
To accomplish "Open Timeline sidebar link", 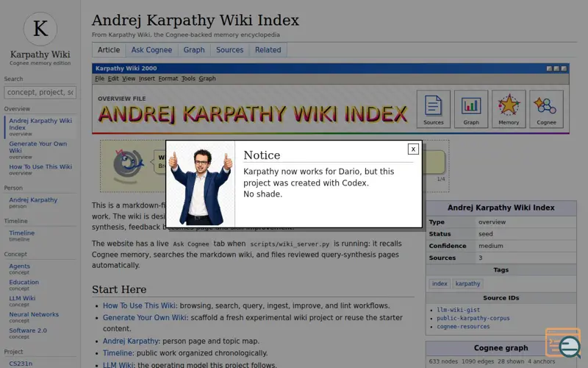I will pyautogui.click(x=22, y=233).
